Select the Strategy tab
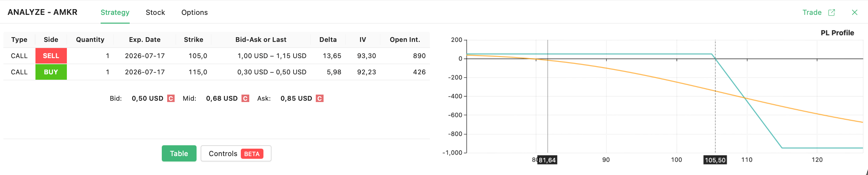868x175 pixels. 115,12
